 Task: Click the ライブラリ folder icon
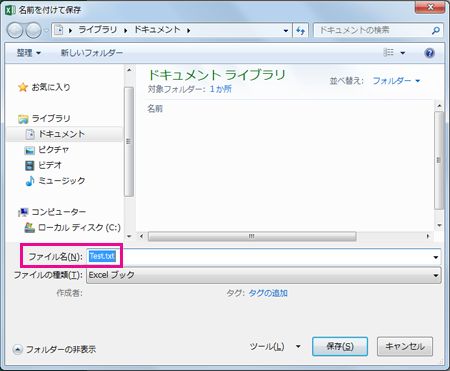click(x=23, y=119)
